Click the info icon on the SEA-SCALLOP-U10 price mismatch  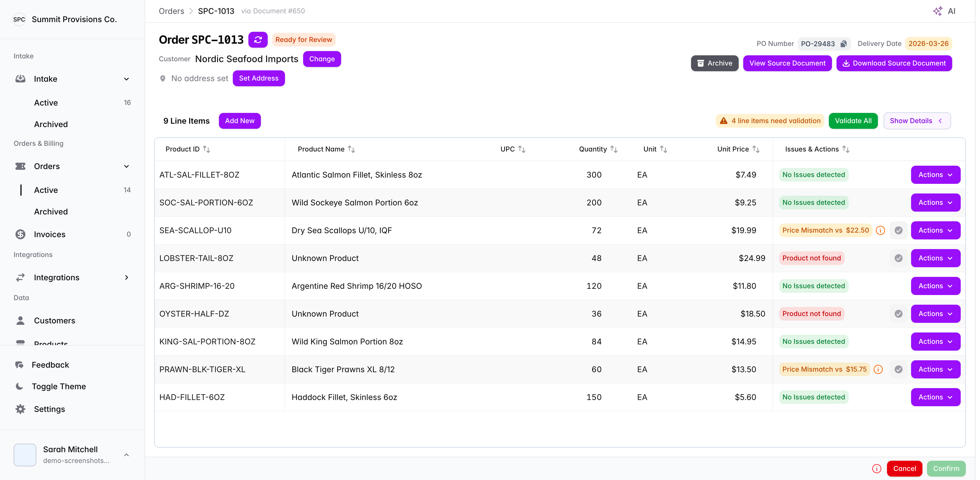tap(880, 230)
